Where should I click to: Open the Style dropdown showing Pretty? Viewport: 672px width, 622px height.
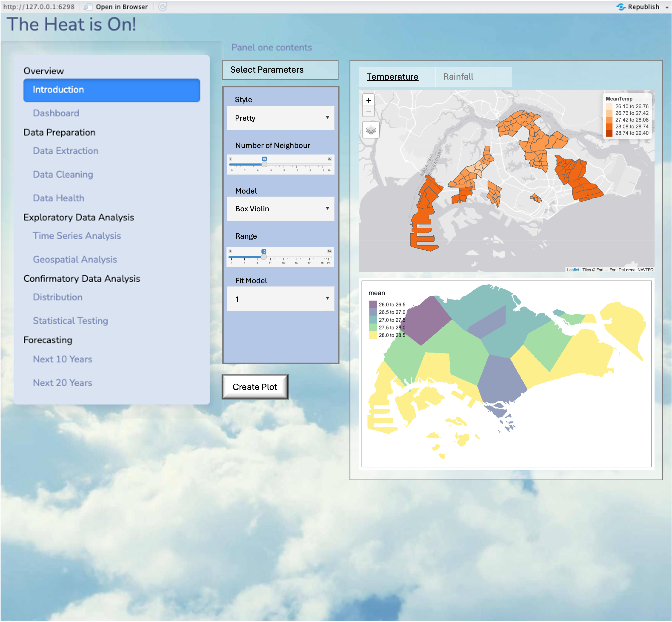coord(280,118)
